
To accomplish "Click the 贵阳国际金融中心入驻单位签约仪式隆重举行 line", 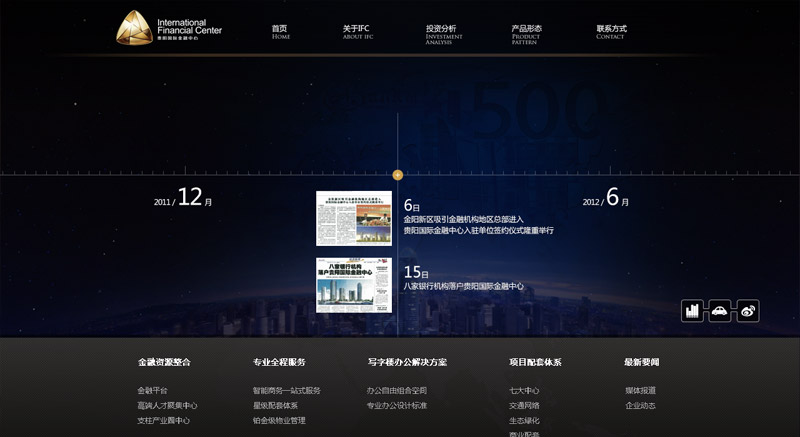I will (479, 230).
